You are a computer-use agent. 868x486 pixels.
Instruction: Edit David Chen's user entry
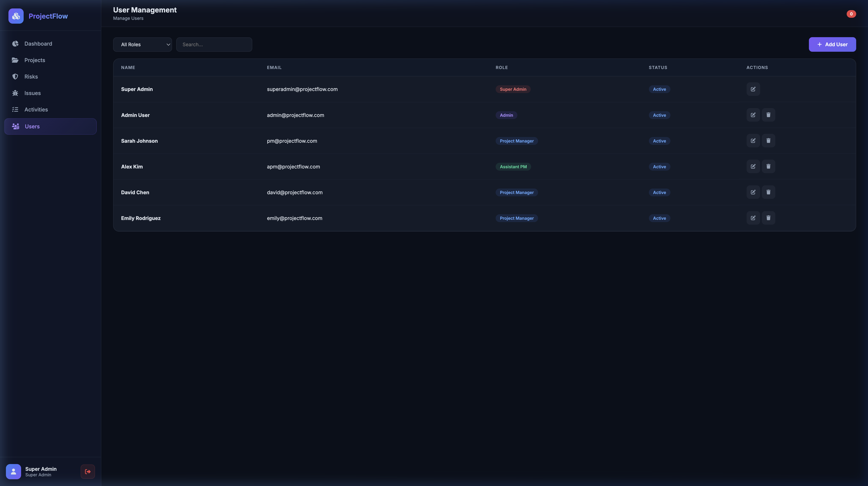(753, 192)
